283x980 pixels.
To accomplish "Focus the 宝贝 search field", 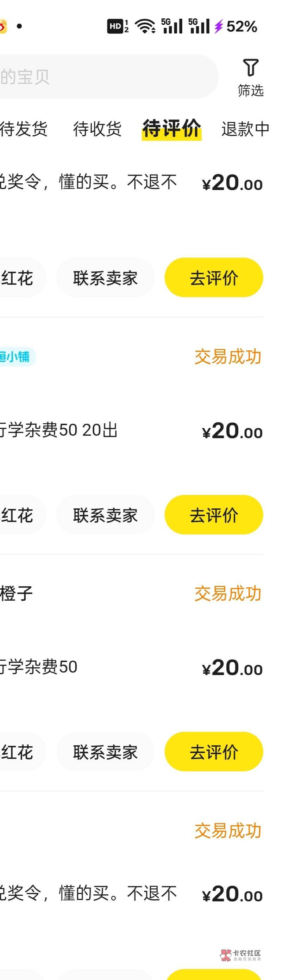I will click(106, 77).
